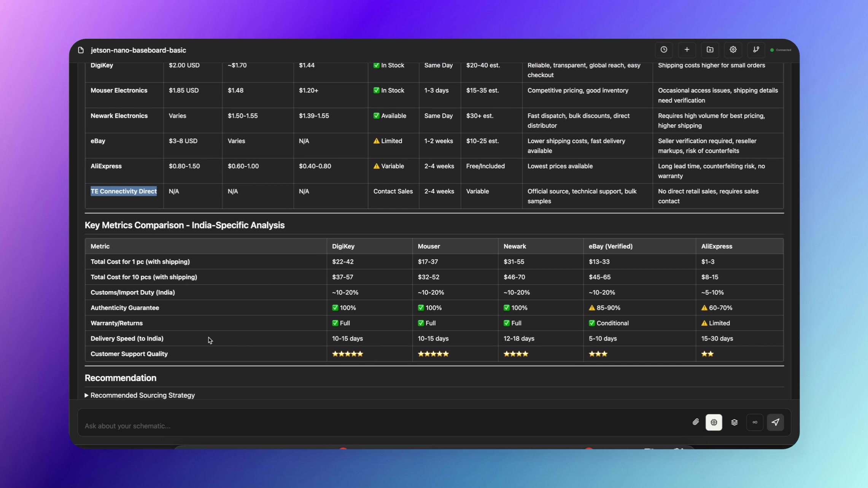Click the 'Newark Electronics' row name

click(x=119, y=116)
